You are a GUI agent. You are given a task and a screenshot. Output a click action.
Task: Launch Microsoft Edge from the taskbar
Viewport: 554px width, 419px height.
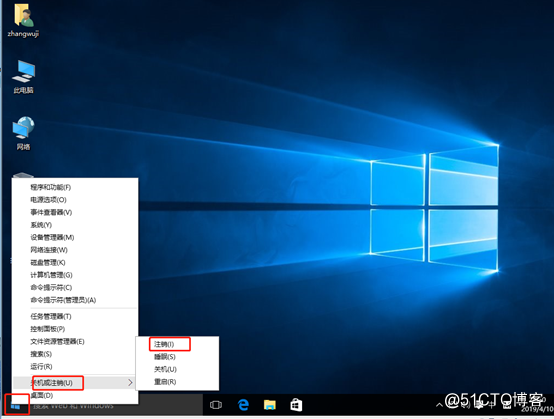click(243, 405)
